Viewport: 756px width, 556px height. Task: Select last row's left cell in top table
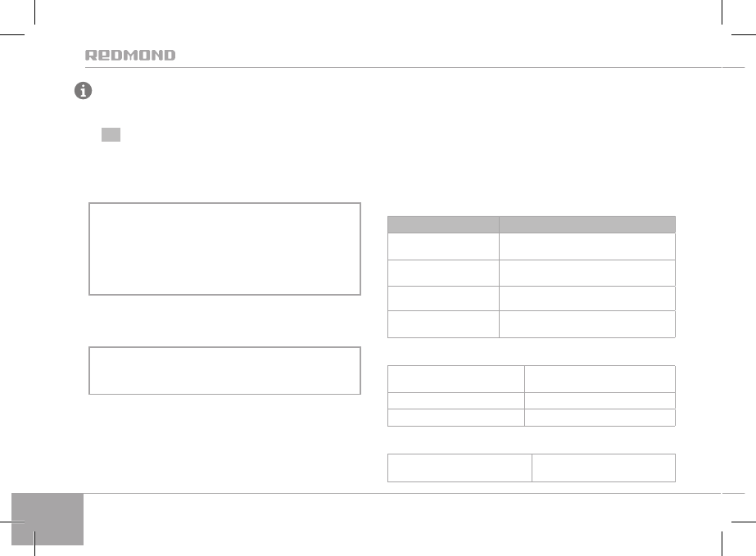(x=443, y=324)
